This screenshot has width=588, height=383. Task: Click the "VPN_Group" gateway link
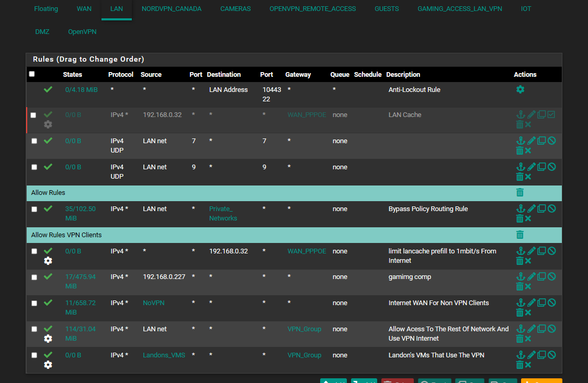click(x=304, y=329)
